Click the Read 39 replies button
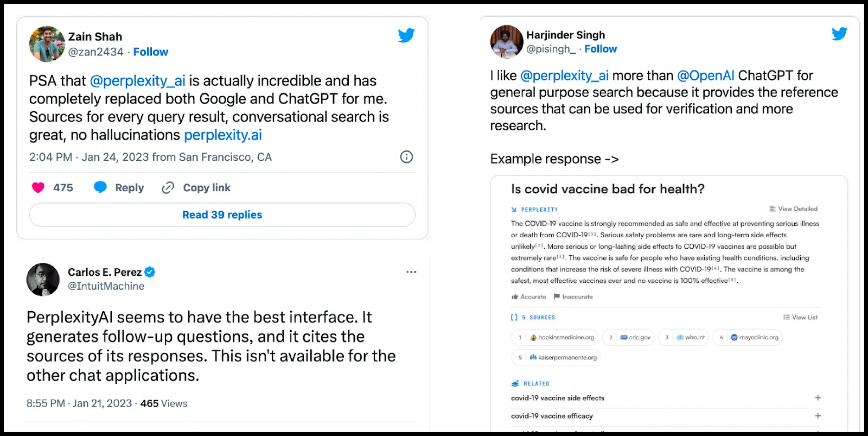The width and height of the screenshot is (868, 436). tap(222, 215)
